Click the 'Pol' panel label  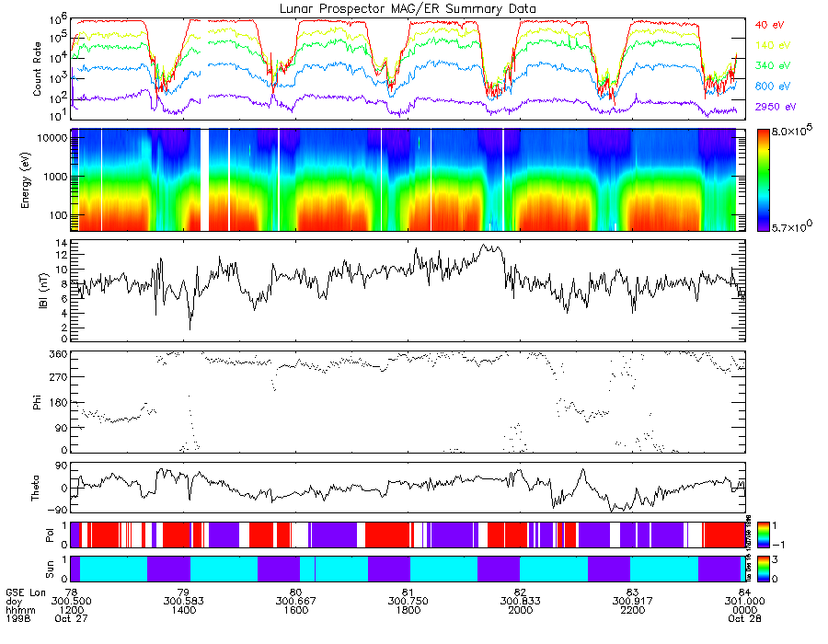click(51, 535)
